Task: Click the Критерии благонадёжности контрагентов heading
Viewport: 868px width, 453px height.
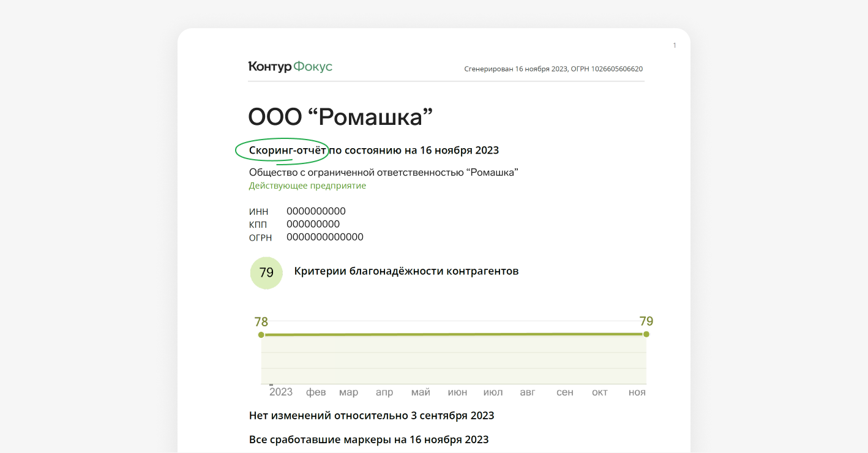Action: [x=406, y=271]
